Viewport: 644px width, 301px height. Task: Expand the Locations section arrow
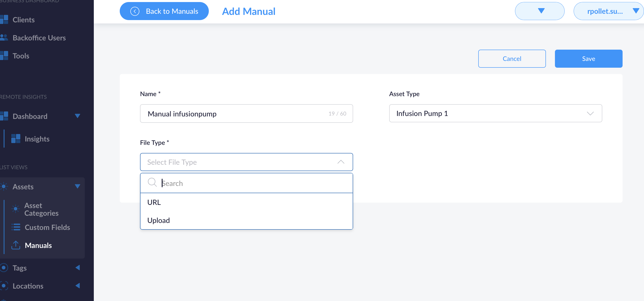tap(78, 285)
